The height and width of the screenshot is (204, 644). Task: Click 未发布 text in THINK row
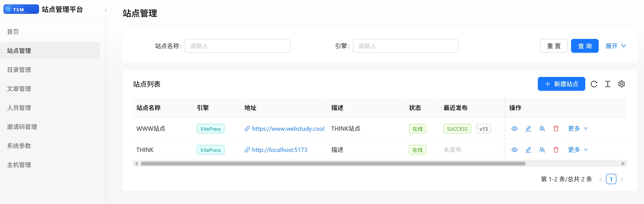tap(452, 150)
